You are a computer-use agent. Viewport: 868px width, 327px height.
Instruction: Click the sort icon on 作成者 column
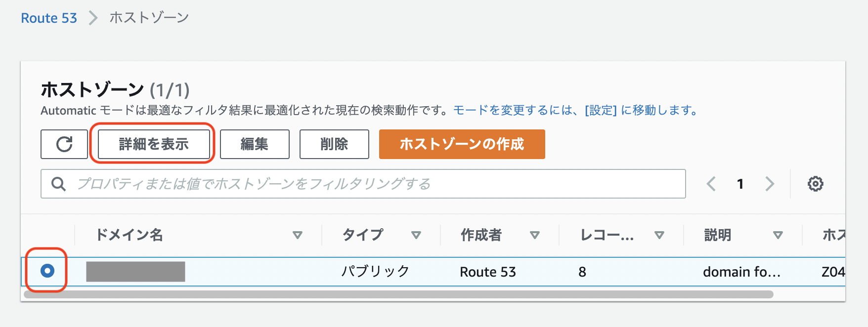(x=535, y=235)
